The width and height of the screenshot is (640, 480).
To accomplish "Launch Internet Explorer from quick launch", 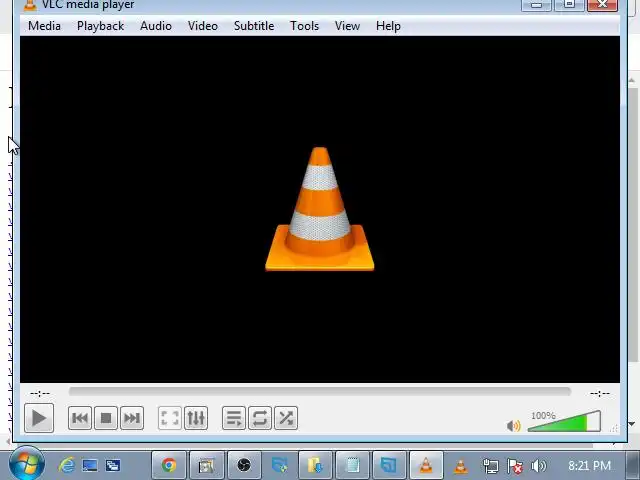I will [67, 465].
